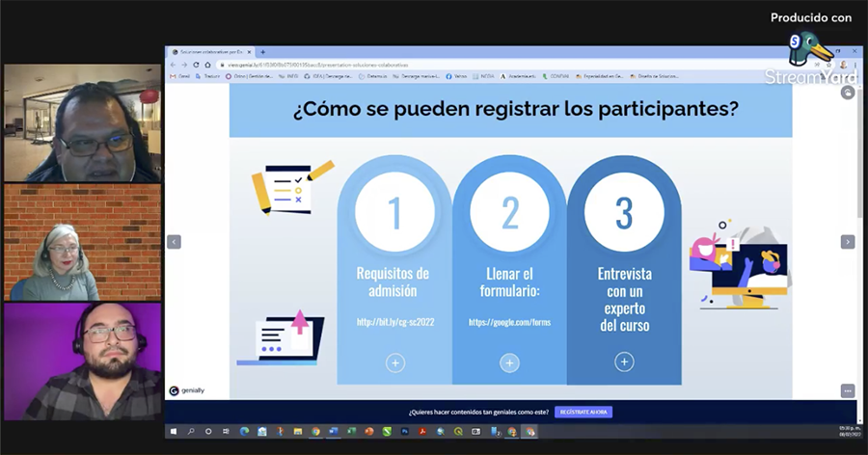Open QGIS from the taskbar
The width and height of the screenshot is (868, 455).
[458, 431]
